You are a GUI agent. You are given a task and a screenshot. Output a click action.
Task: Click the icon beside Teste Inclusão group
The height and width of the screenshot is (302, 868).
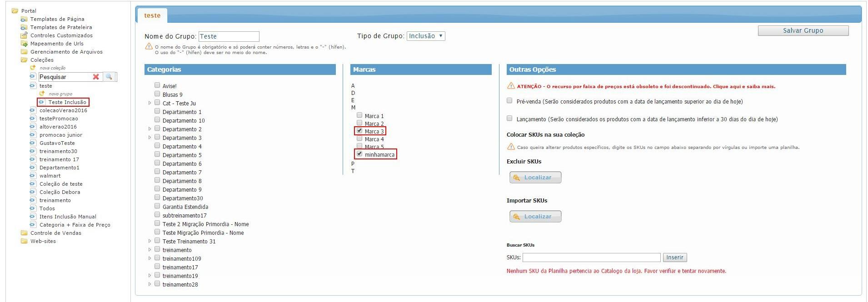click(x=42, y=102)
